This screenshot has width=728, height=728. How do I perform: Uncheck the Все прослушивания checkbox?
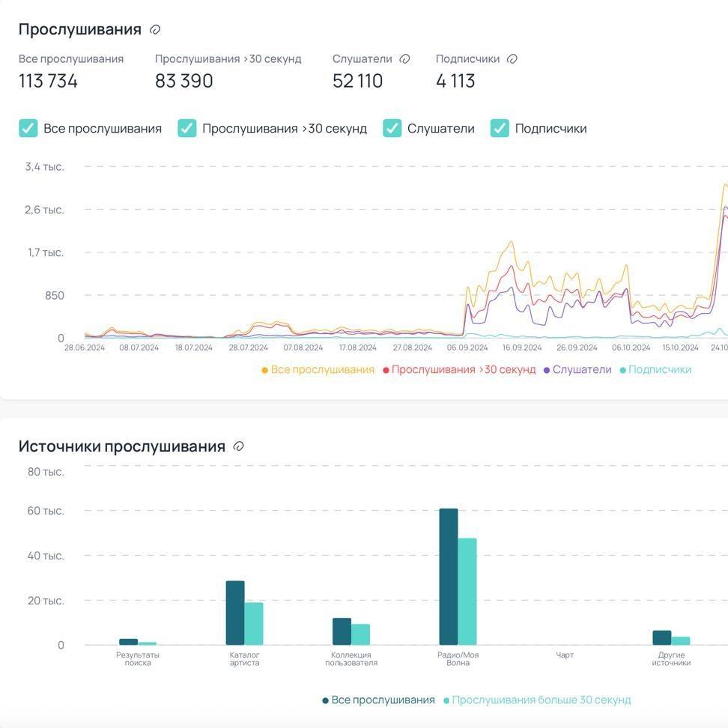28,128
